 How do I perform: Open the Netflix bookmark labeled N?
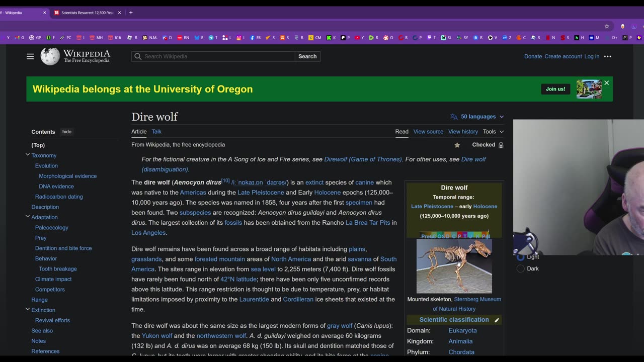click(x=551, y=37)
